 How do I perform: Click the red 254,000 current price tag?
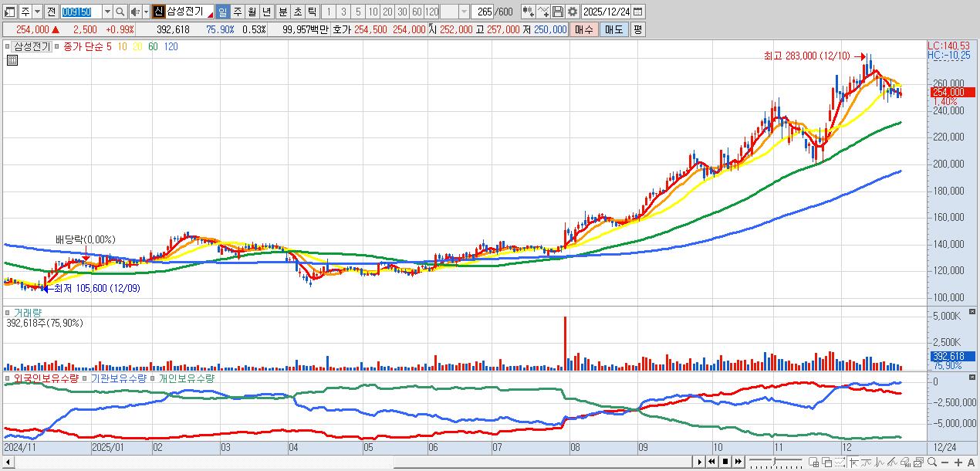pos(951,92)
